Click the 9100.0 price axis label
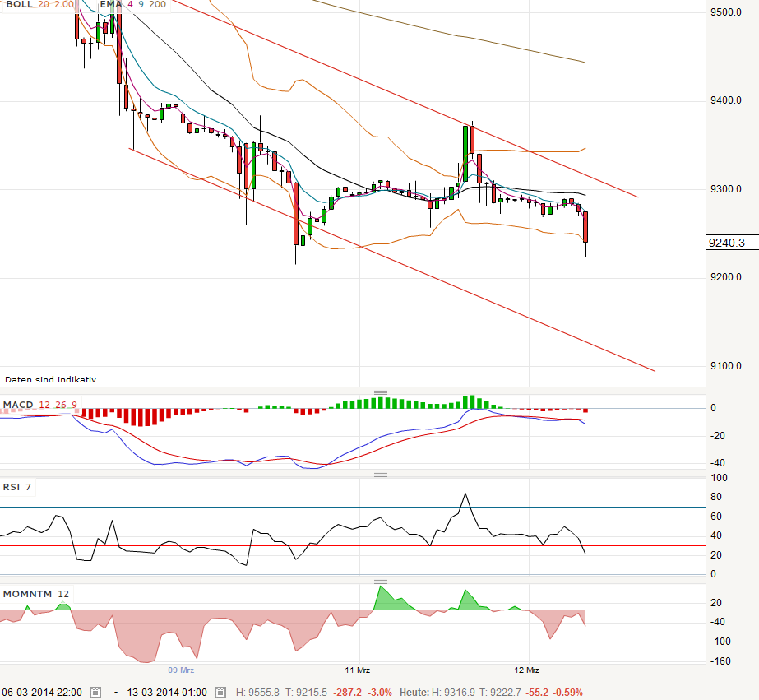 [725, 365]
